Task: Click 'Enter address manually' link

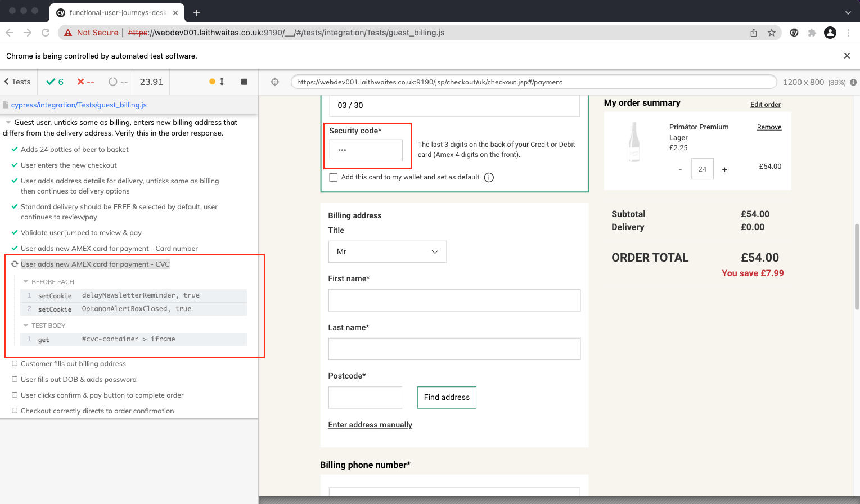Action: point(370,425)
